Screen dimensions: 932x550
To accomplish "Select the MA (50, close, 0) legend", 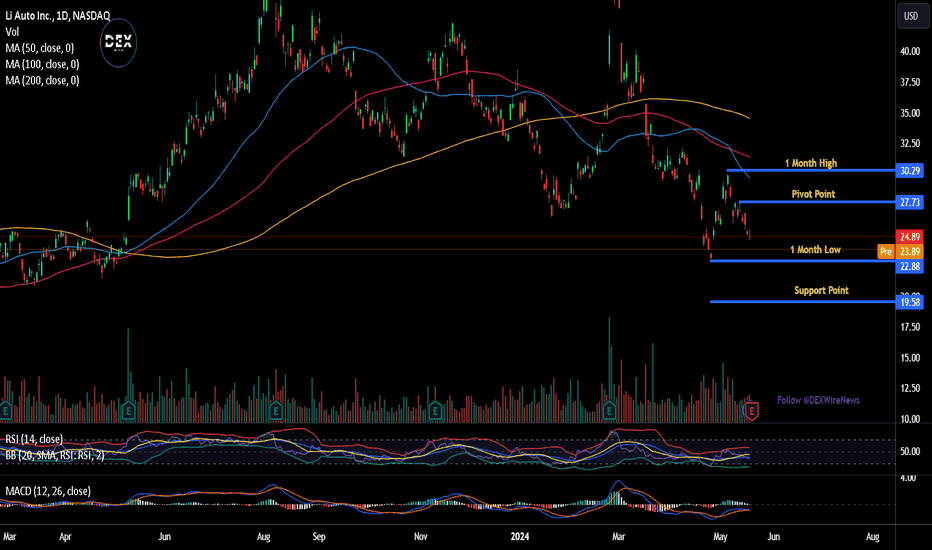I will pyautogui.click(x=40, y=48).
